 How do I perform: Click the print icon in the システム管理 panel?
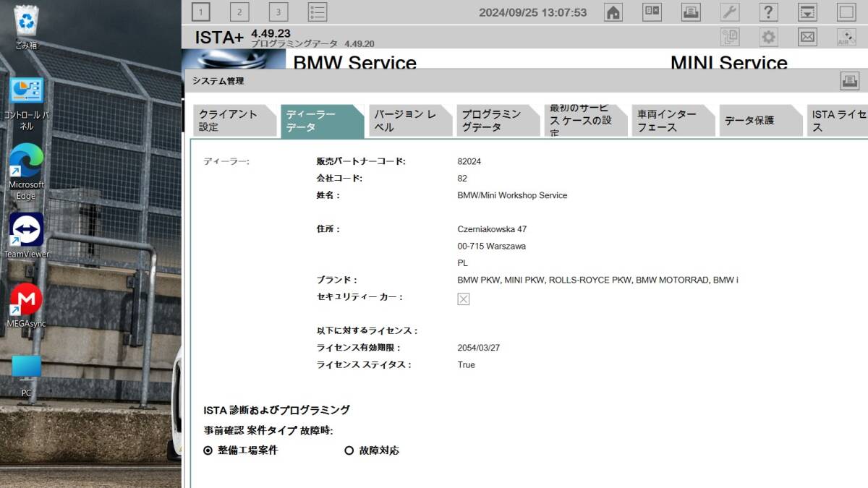851,81
